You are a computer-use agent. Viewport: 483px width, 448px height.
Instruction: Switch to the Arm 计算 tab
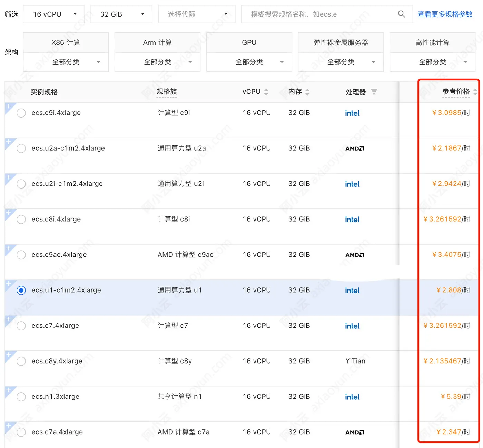[x=157, y=42]
